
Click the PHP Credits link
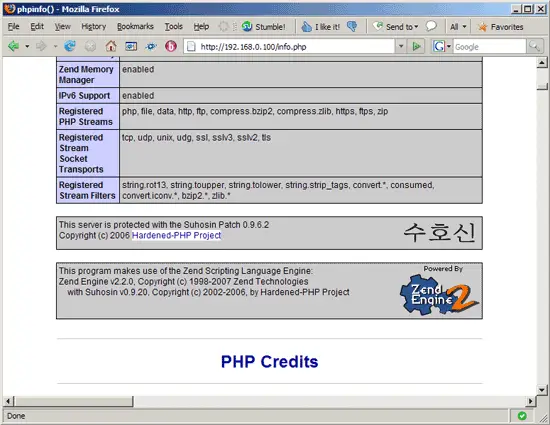[269, 362]
